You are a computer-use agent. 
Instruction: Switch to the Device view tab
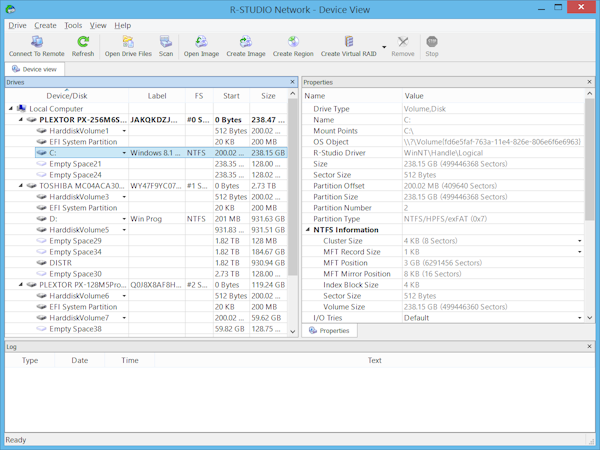pos(34,69)
